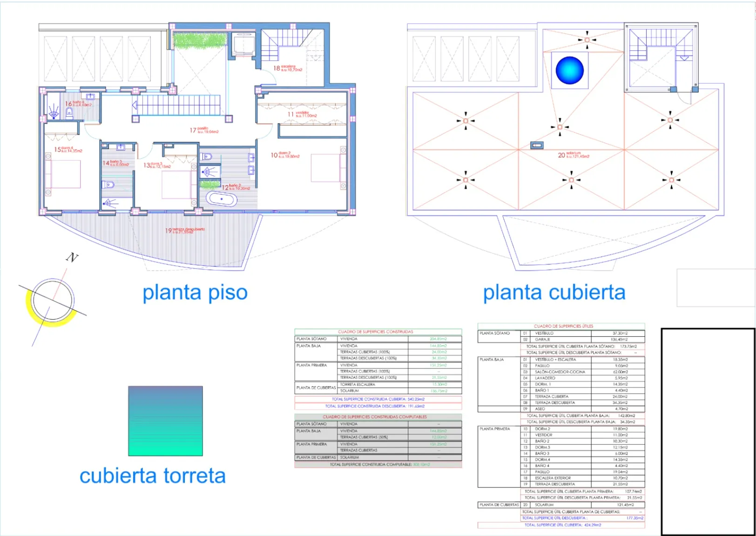Click the 'planta piso' title
Image resolution: width=756 pixels, height=536 pixels.
(195, 293)
